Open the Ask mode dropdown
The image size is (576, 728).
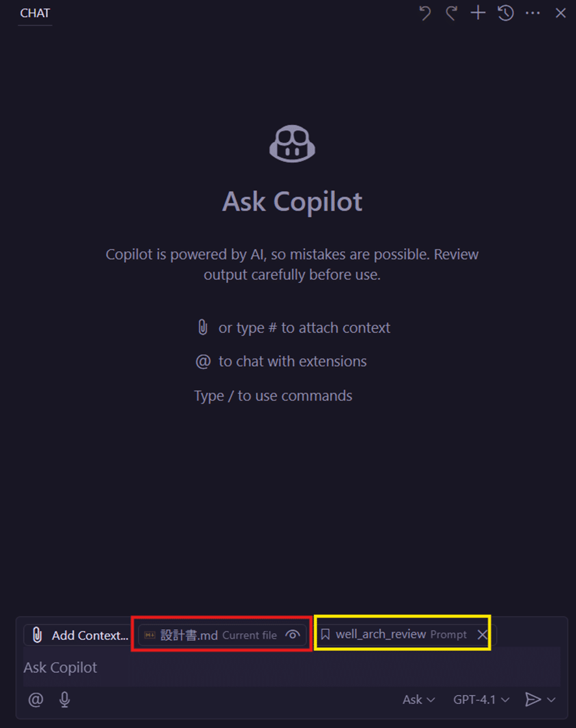(417, 699)
